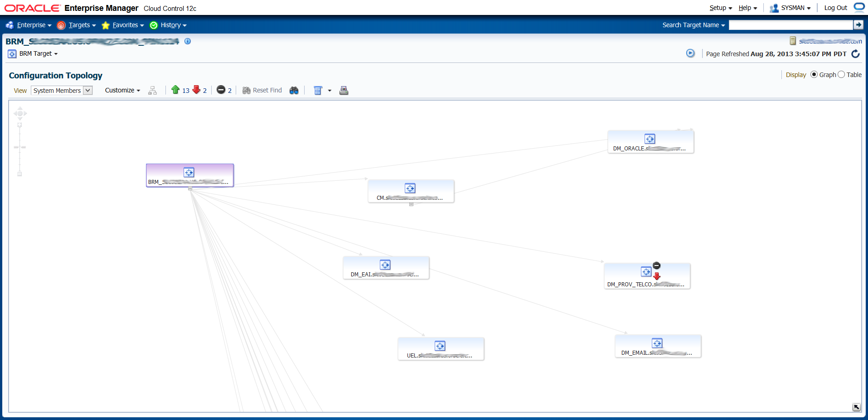The width and height of the screenshot is (868, 420).
Task: Click the target icon on the DM_EAI node
Action: 385,265
